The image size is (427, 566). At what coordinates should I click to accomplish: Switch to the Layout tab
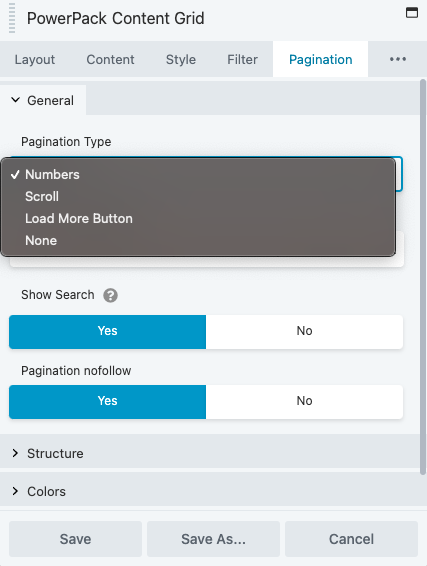tap(35, 59)
